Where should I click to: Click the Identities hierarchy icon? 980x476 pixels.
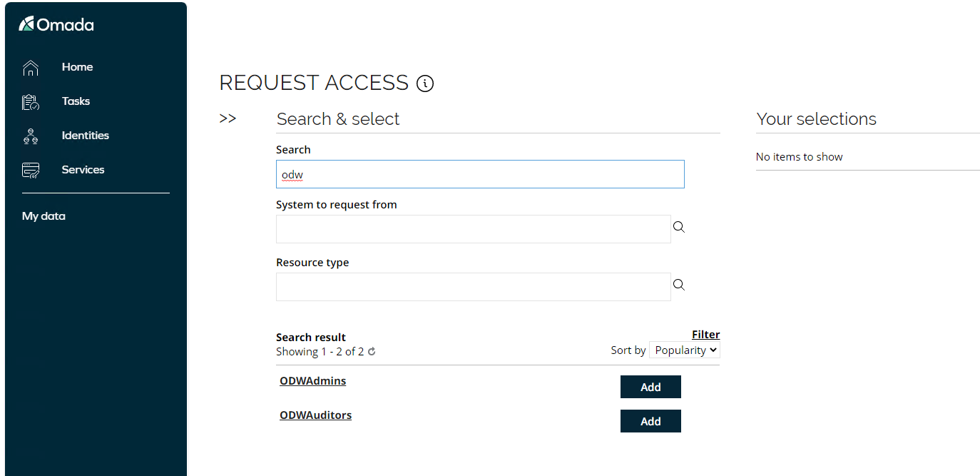tap(31, 136)
